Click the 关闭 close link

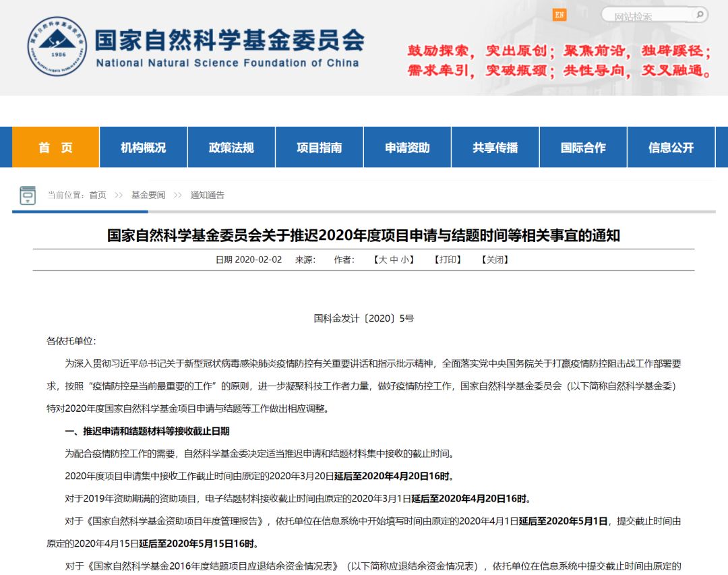pyautogui.click(x=495, y=260)
